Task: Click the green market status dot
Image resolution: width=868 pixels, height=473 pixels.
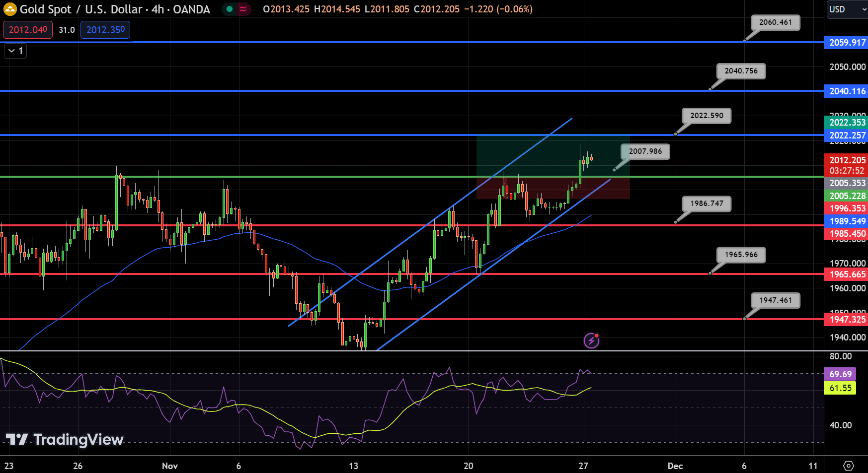Action: [x=229, y=9]
